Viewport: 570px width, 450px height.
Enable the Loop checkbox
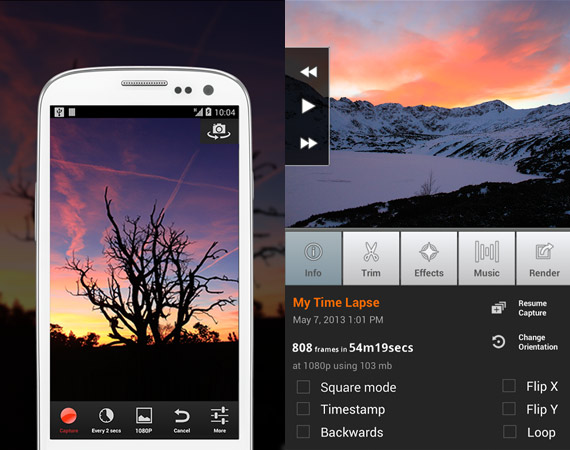pyautogui.click(x=510, y=431)
